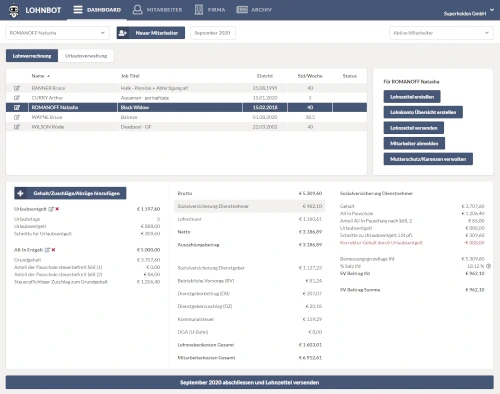Click the Lohnbot robot logo icon

14,10
